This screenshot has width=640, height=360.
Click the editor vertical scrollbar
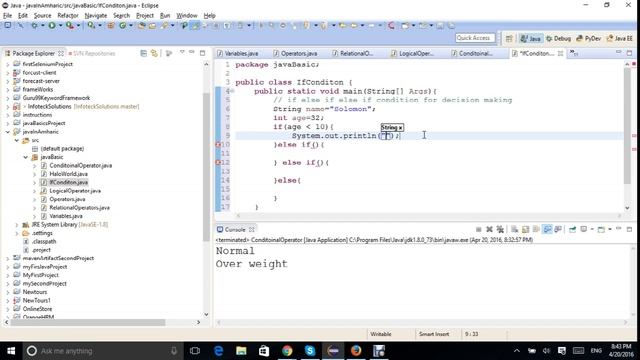click(627, 126)
